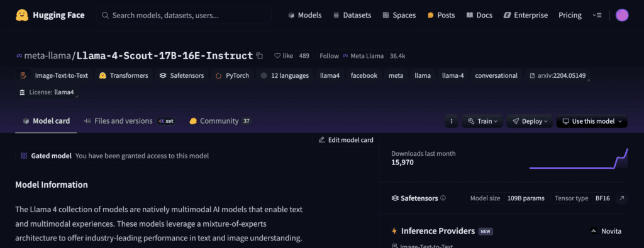Screen dimensions: 644x248
Task: Click the Hugging Face logo emoji
Action: click(22, 15)
